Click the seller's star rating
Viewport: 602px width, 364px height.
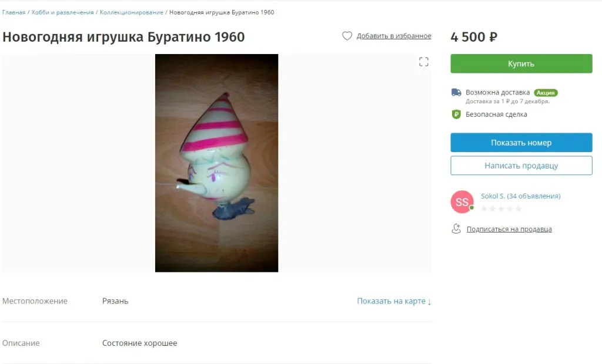coord(501,208)
